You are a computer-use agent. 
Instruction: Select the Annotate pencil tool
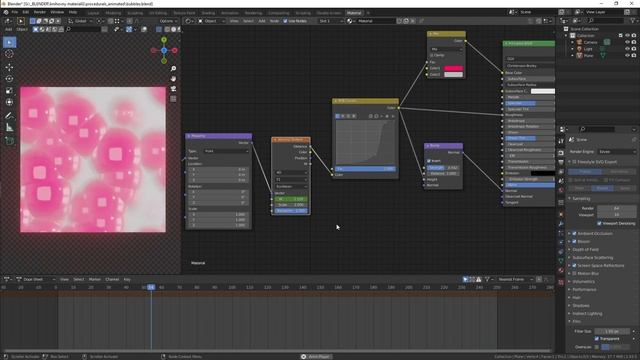[10, 116]
